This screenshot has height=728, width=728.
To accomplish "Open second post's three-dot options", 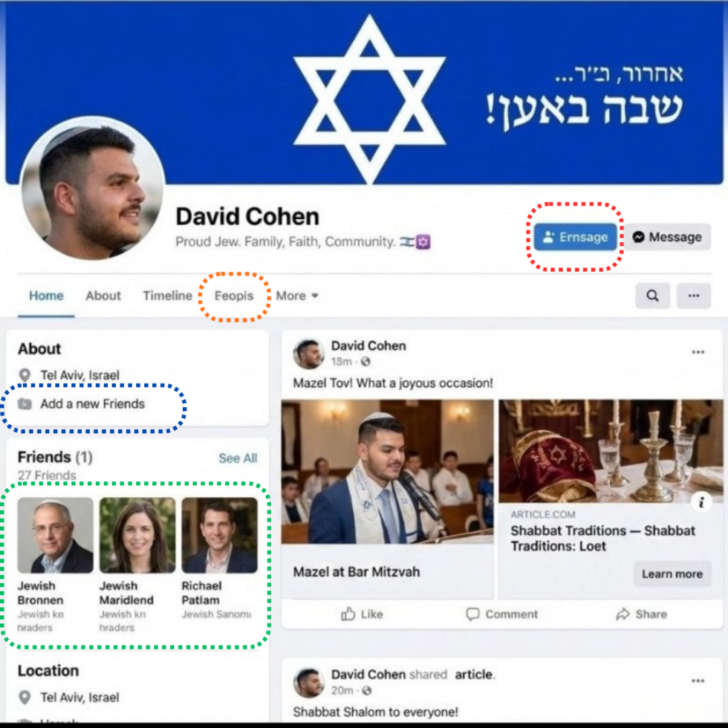I will tap(698, 680).
